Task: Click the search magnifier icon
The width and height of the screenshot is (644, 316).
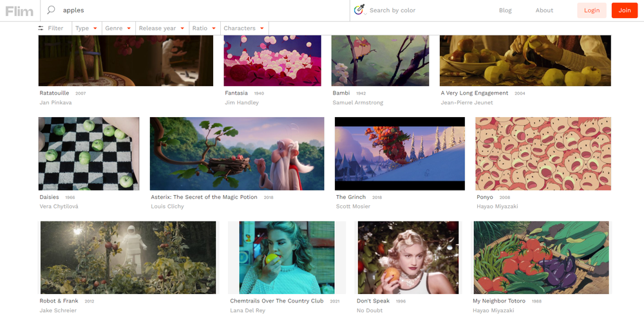Action: pos(51,10)
